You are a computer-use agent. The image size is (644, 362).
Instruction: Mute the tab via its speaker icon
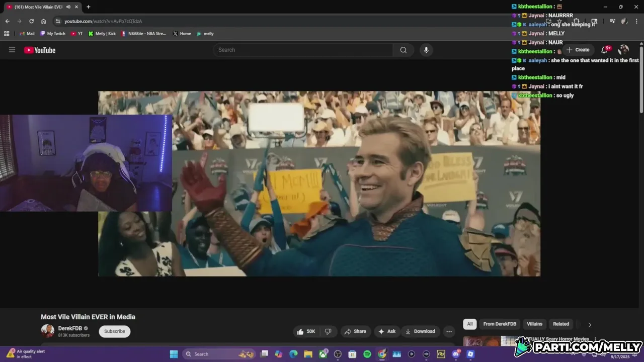(68, 7)
